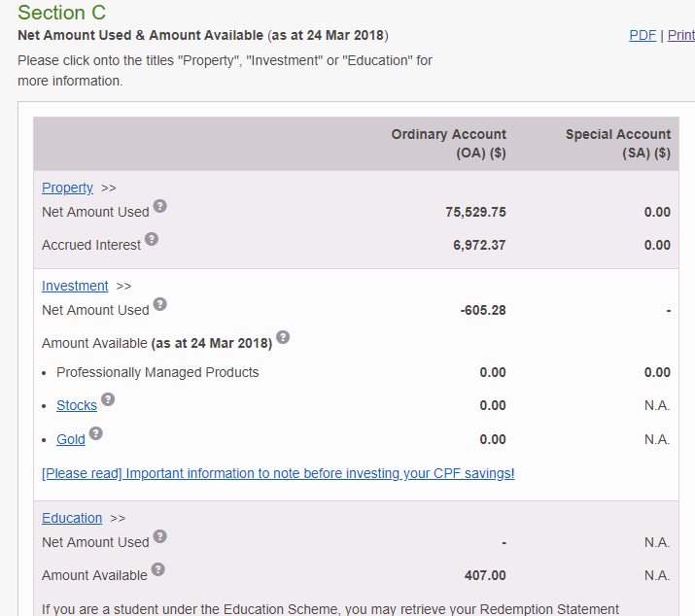Viewport: 695px width, 616px height.
Task: Show help for Investment Net Amount Used
Action: point(160,304)
